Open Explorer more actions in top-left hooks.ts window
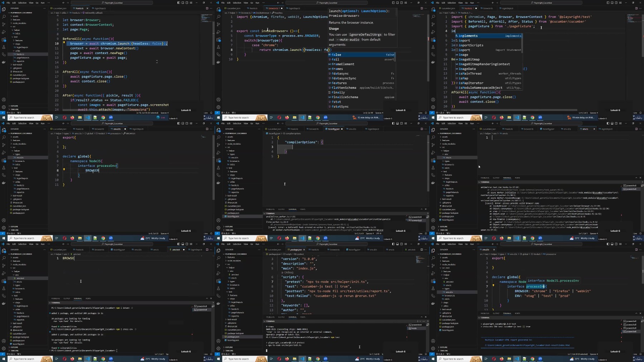This screenshot has height=362, width=644. 44,8
